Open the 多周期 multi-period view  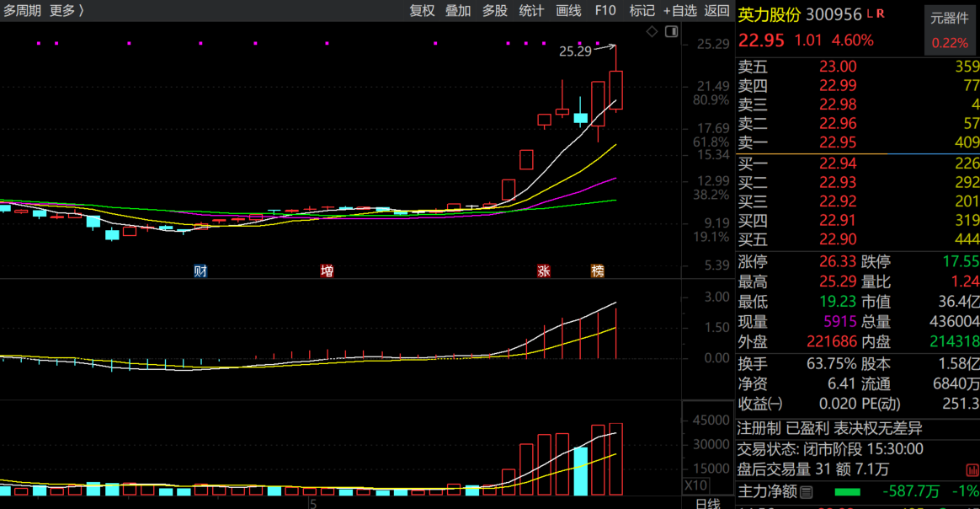coord(22,11)
